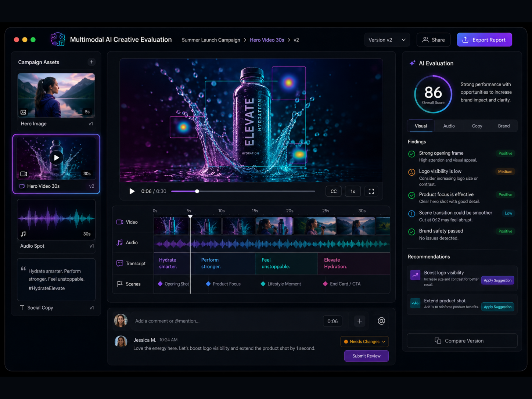Enter fullscreen with the expand icon
The width and height of the screenshot is (532, 399).
click(371, 191)
